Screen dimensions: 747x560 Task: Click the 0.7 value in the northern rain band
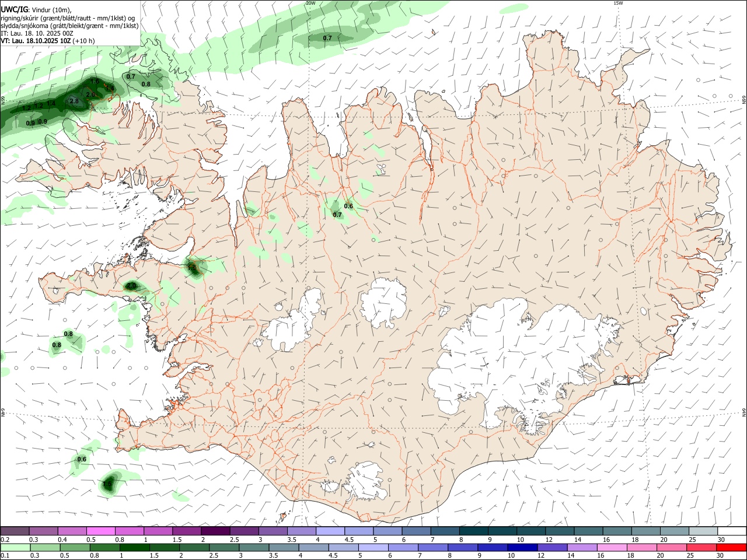(327, 38)
